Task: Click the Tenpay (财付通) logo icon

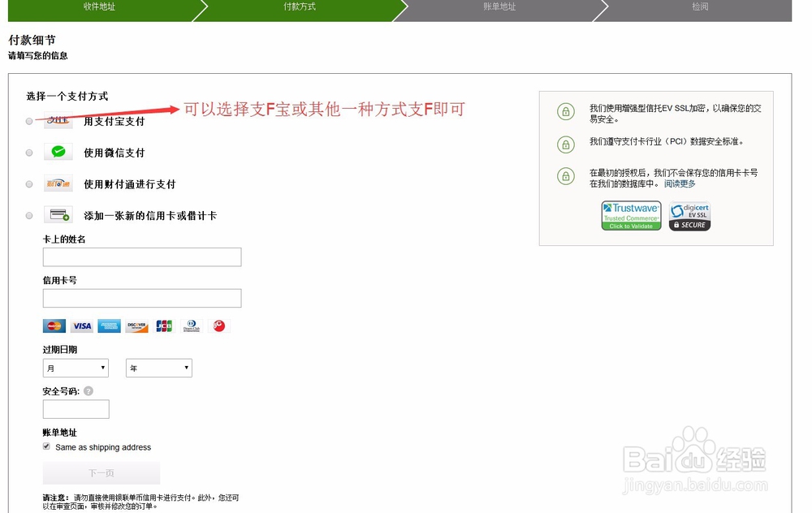Action: (x=57, y=183)
